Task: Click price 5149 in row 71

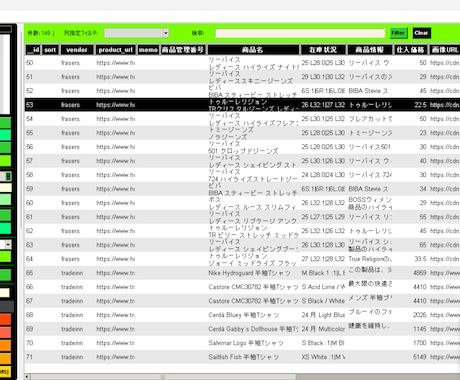Action: [419, 357]
